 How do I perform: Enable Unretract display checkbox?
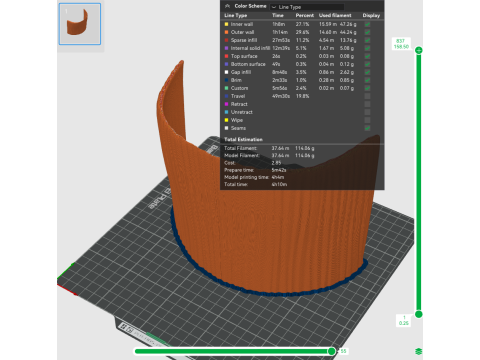click(367, 112)
